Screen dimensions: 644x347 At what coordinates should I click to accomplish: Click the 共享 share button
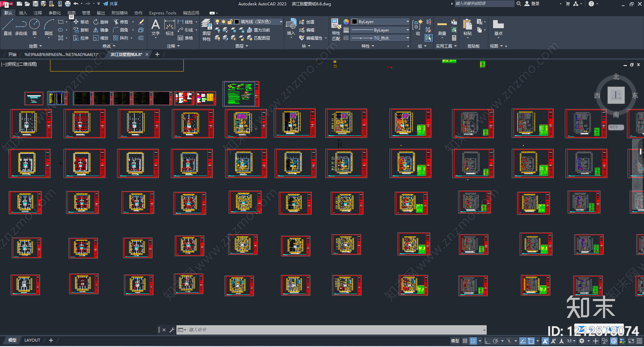click(x=111, y=4)
